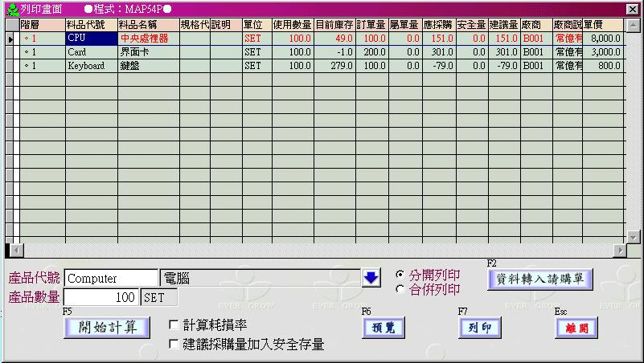Select the 合併列印 radio option
The width and height of the screenshot is (644, 363).
click(400, 289)
